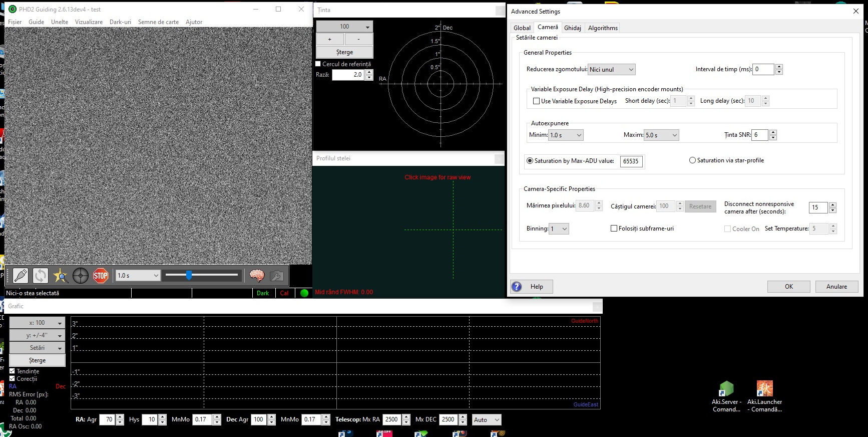Open the Binning dropdown
868x437 pixels.
click(x=559, y=229)
